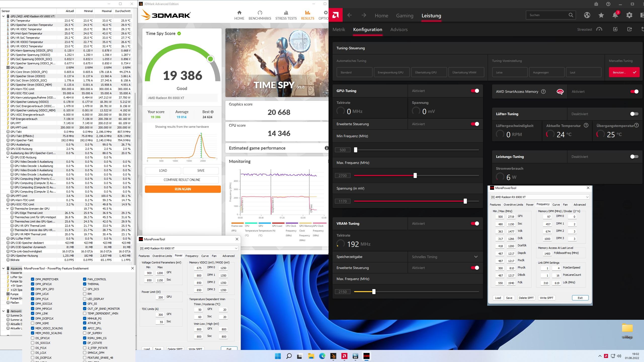
Task: Disable the AMD SmartAccess Memory switch
Action: (x=634, y=92)
